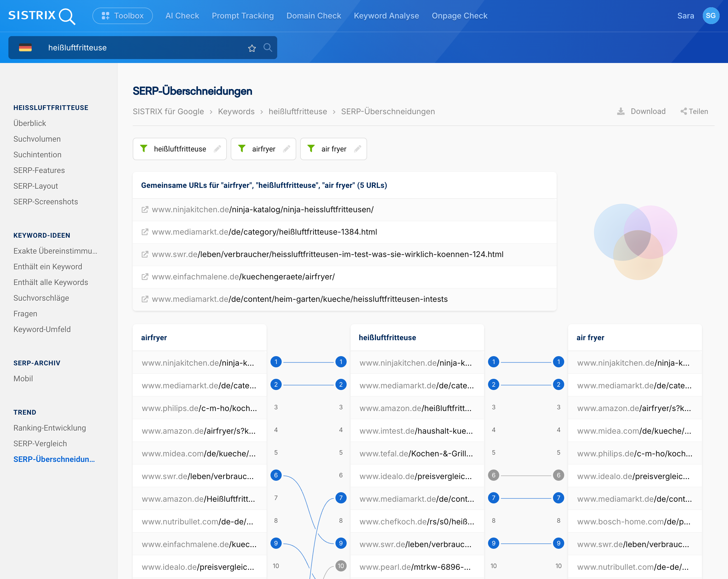Click the heißluftfritteuse filter funnel icon
Viewport: 728px width, 579px height.
[x=144, y=149]
